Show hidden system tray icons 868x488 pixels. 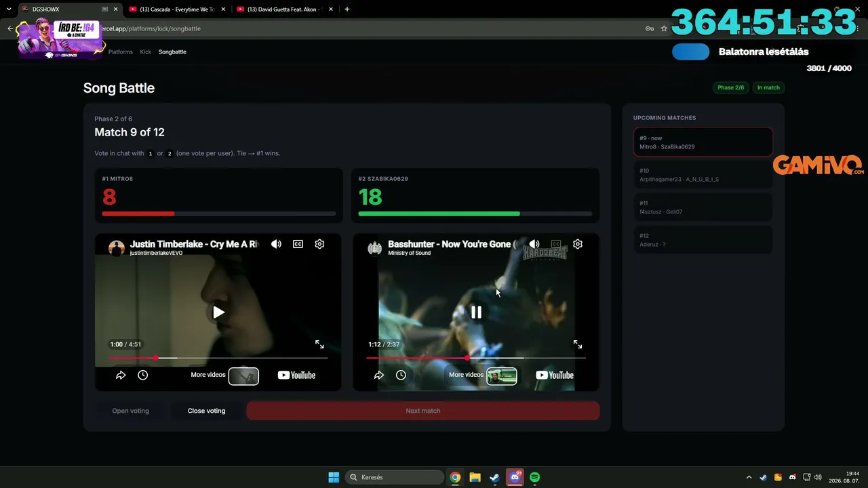point(749,477)
